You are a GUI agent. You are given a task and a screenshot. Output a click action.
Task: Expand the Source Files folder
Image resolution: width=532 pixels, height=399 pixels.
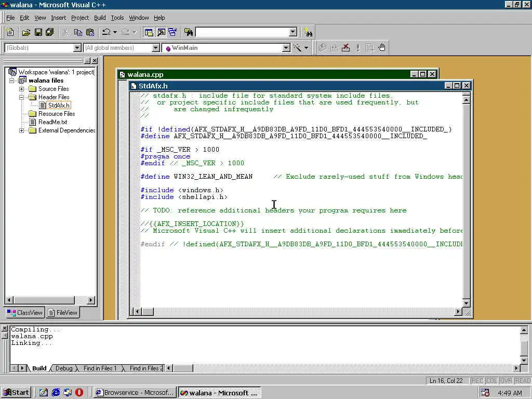tap(21, 89)
